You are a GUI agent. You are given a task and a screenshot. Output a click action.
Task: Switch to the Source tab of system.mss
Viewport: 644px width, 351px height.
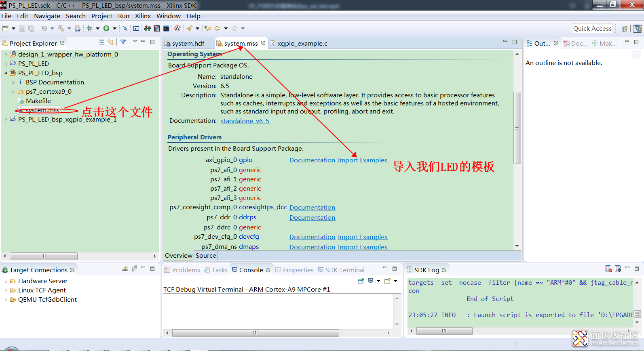point(206,255)
